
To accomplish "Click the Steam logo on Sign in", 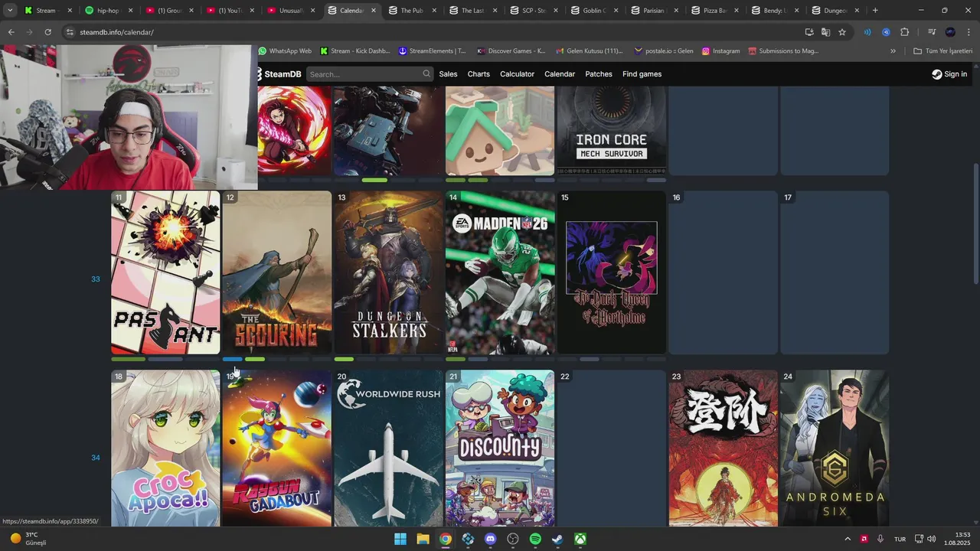I will [x=936, y=74].
